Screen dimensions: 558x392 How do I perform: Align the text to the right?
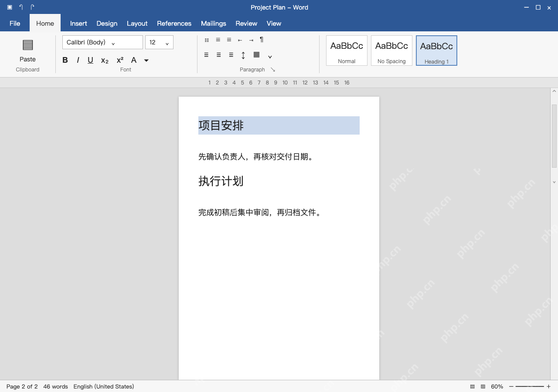pyautogui.click(x=231, y=55)
